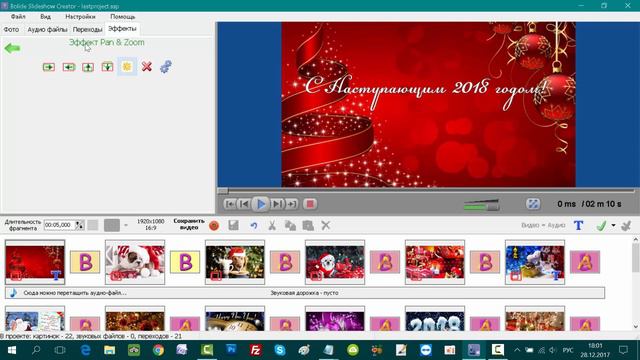Viewport: 640px width, 360px height.
Task: Select the highlighted yellow burst effect icon
Action: [127, 67]
